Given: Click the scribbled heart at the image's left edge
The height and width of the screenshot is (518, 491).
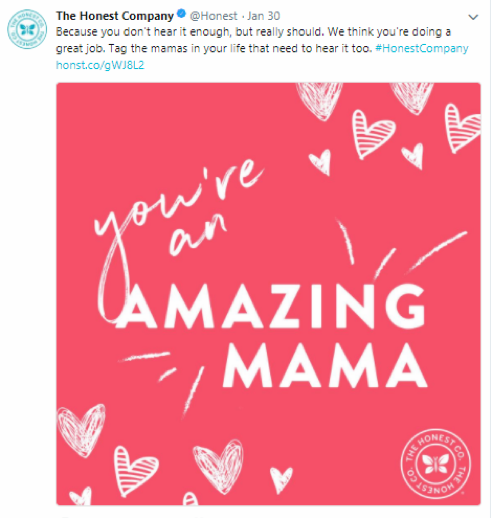Looking at the screenshot, I should [x=81, y=429].
